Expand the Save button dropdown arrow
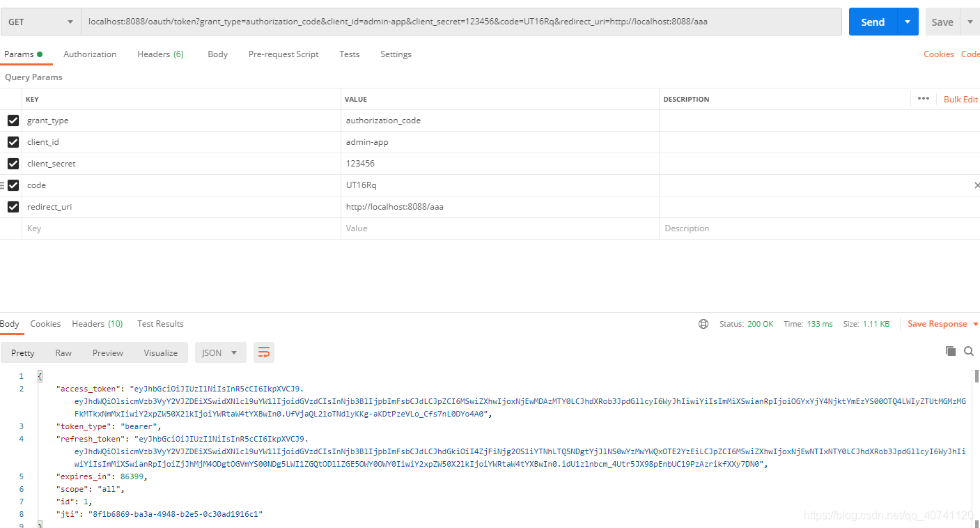The width and height of the screenshot is (980, 528). pyautogui.click(x=970, y=22)
